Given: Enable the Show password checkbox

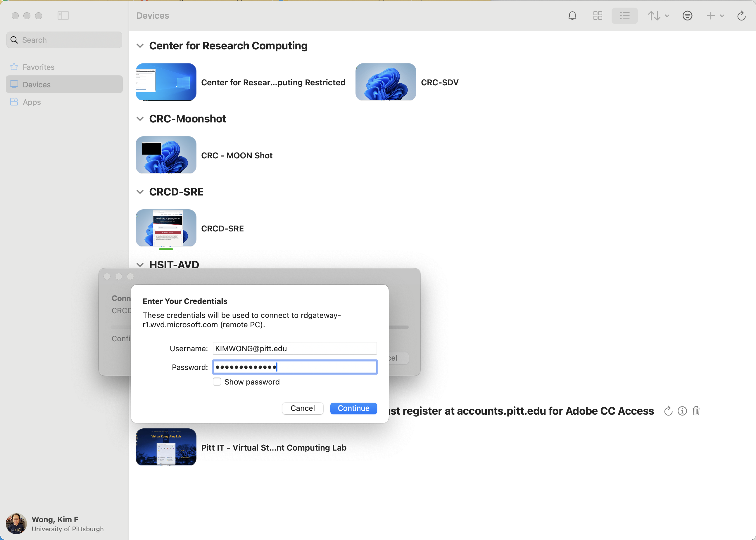Looking at the screenshot, I should [x=217, y=382].
